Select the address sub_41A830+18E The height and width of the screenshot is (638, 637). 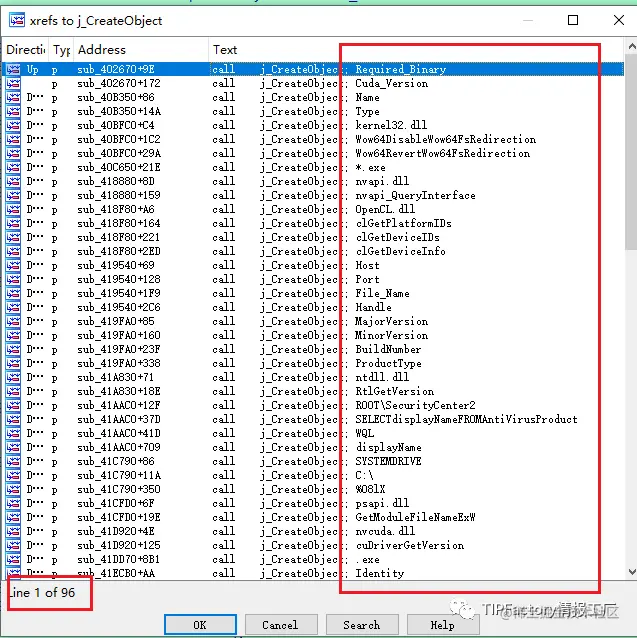tap(119, 391)
